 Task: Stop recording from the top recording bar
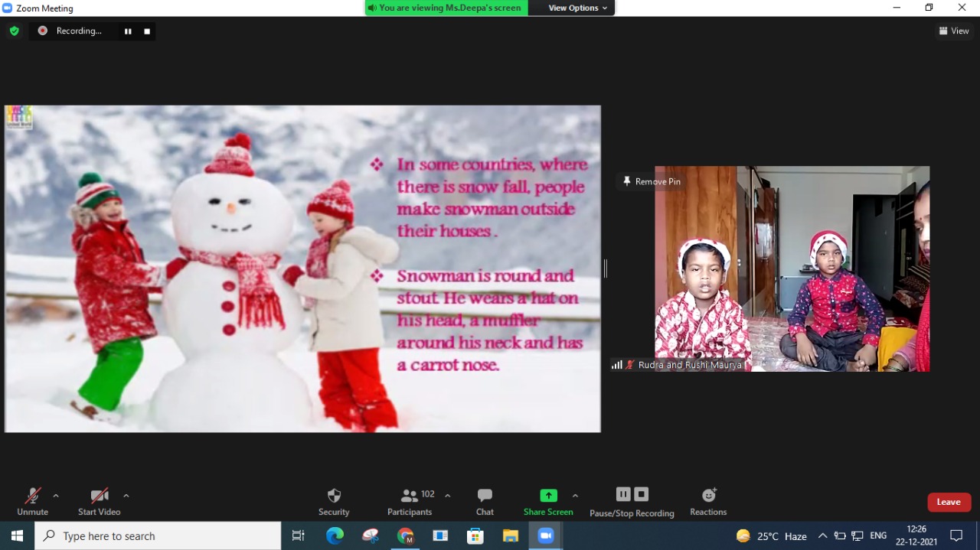click(147, 31)
